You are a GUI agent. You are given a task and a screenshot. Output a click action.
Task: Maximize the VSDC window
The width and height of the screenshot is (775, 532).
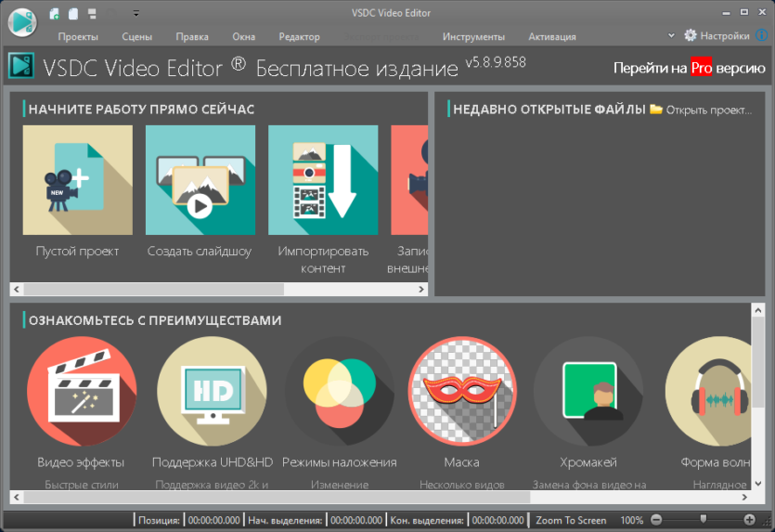coord(743,12)
